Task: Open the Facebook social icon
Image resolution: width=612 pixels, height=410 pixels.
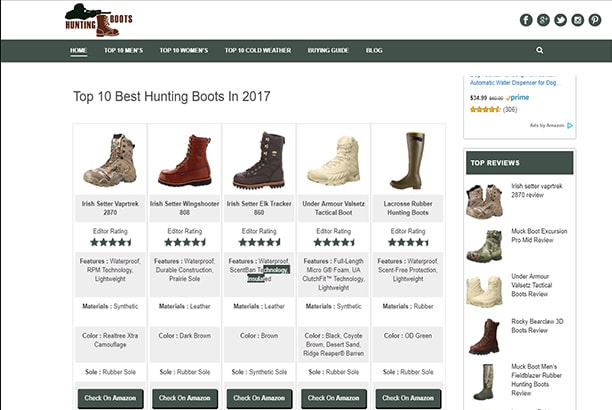Action: (x=526, y=20)
